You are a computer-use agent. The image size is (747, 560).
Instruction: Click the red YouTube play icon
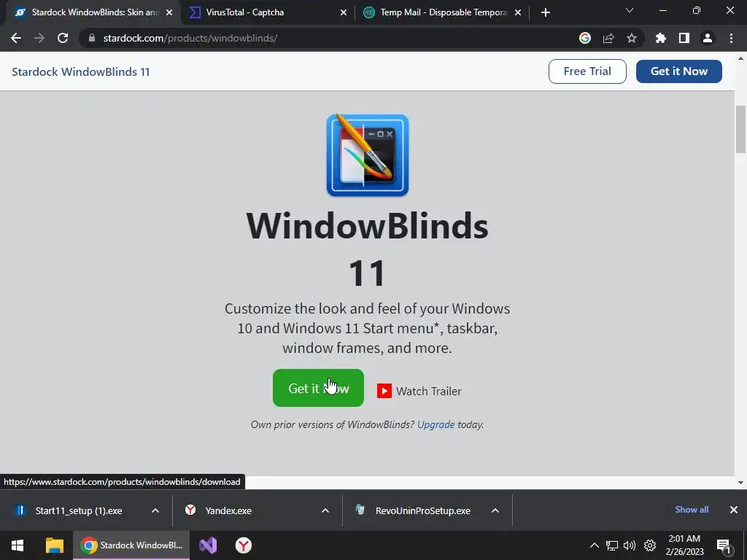click(384, 391)
